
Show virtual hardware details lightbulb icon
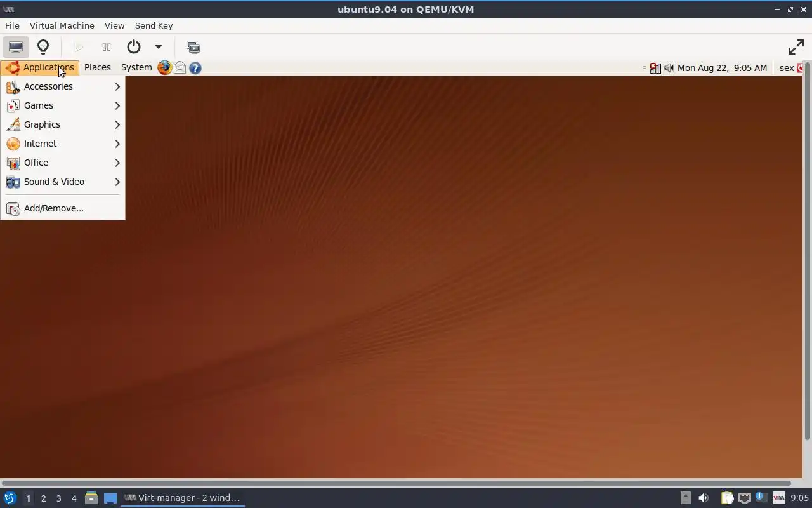43,47
